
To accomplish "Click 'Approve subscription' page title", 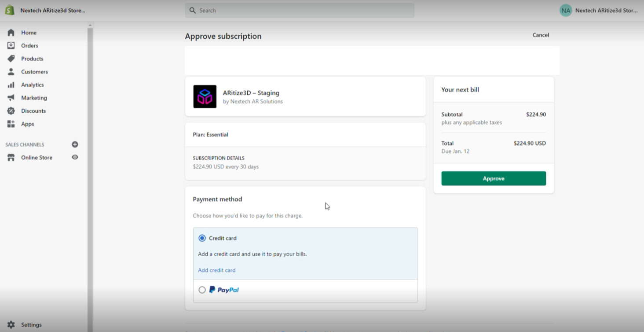I will pos(223,36).
